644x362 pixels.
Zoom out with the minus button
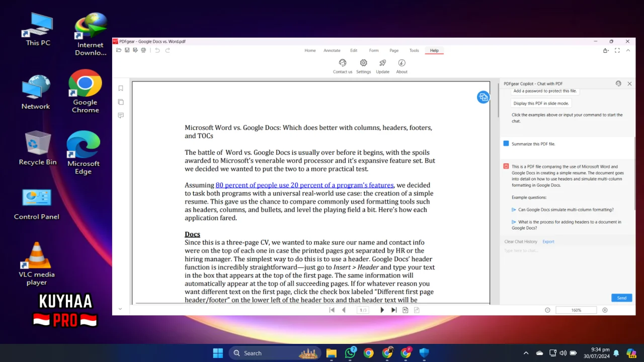[x=547, y=310]
